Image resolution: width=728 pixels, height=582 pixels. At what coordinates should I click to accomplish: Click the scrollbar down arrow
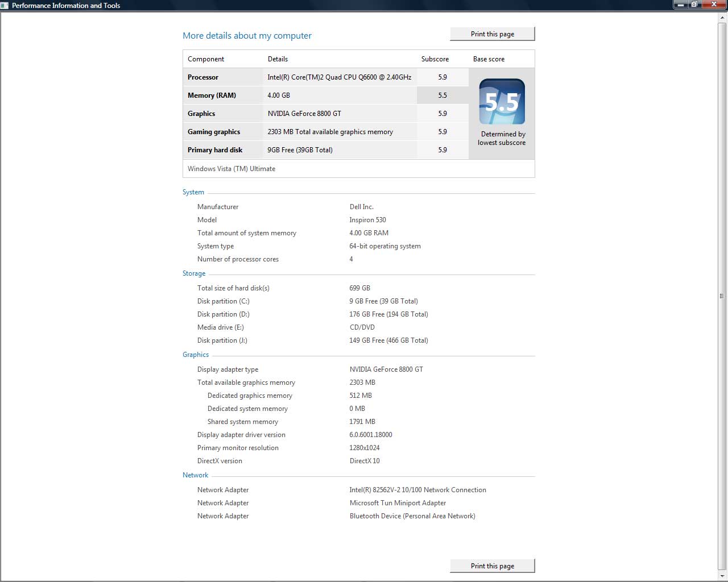click(x=722, y=576)
